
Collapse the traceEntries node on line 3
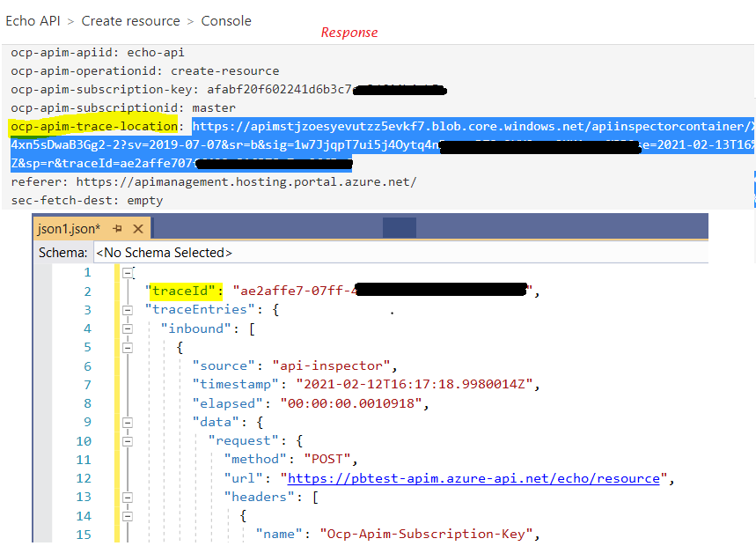pos(128,310)
